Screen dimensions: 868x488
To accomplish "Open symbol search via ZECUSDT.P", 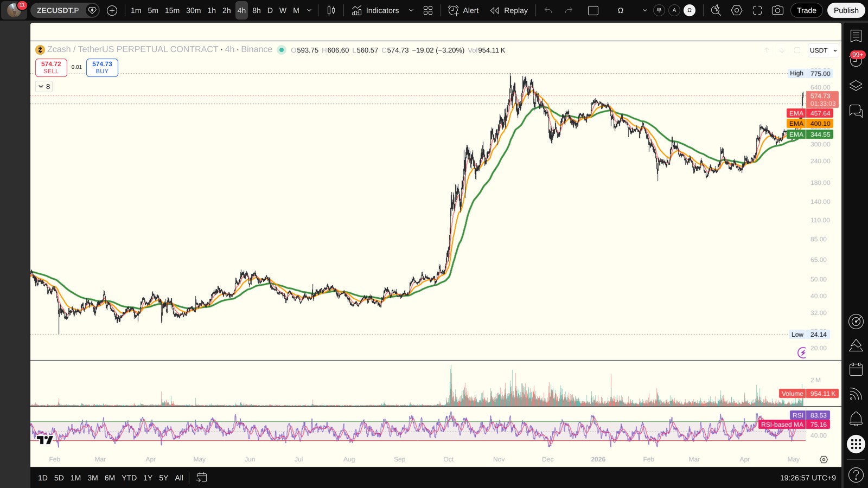I will coord(58,10).
